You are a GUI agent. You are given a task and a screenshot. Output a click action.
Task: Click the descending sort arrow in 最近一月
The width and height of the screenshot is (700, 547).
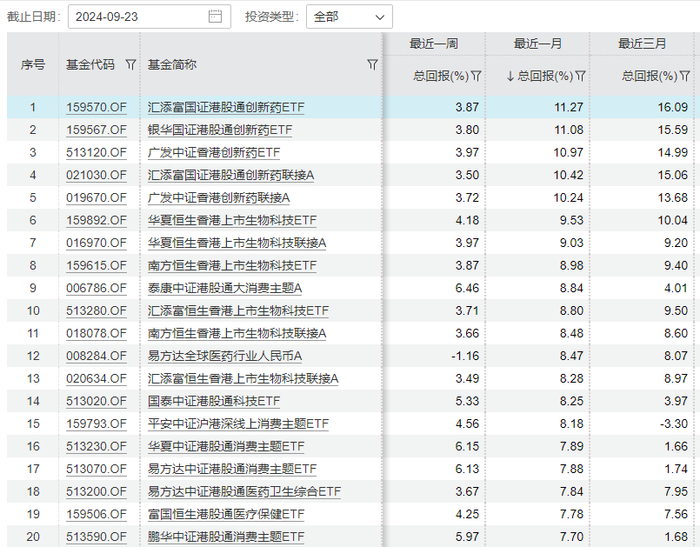point(510,76)
